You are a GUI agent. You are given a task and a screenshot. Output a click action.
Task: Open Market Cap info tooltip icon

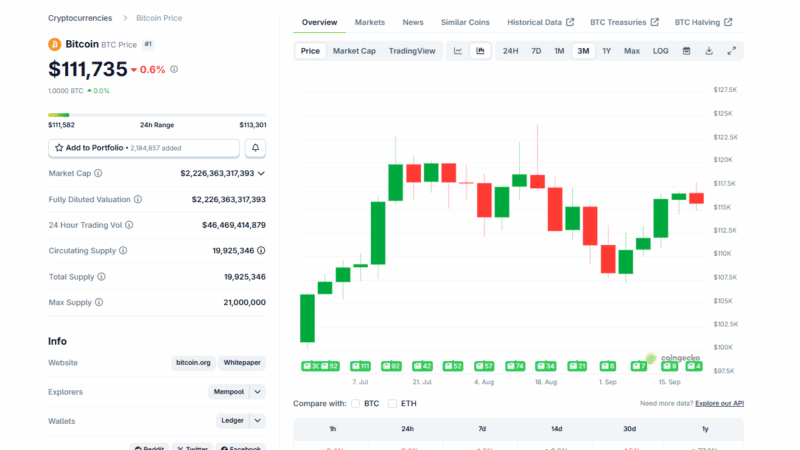point(98,173)
